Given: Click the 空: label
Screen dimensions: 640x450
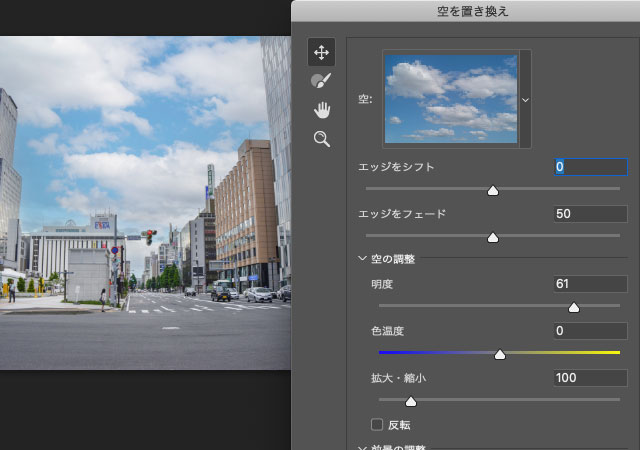Looking at the screenshot, I should coord(365,99).
